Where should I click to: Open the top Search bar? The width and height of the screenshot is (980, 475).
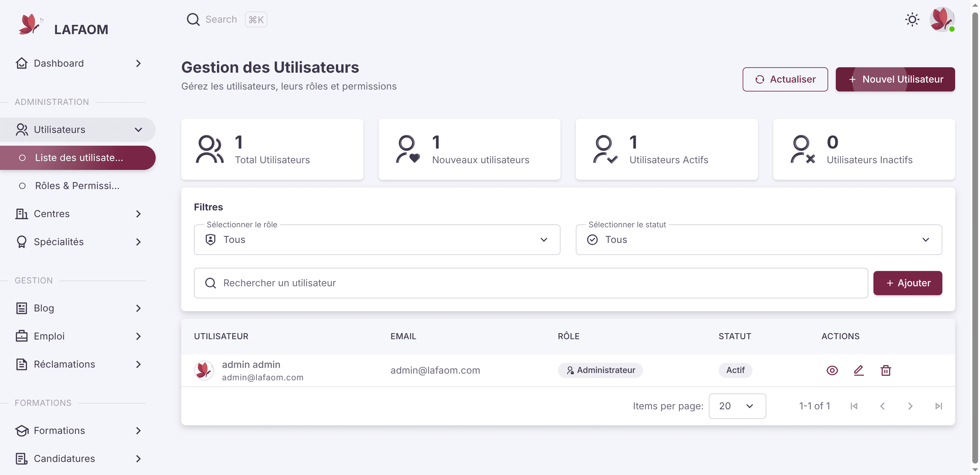coord(226,19)
